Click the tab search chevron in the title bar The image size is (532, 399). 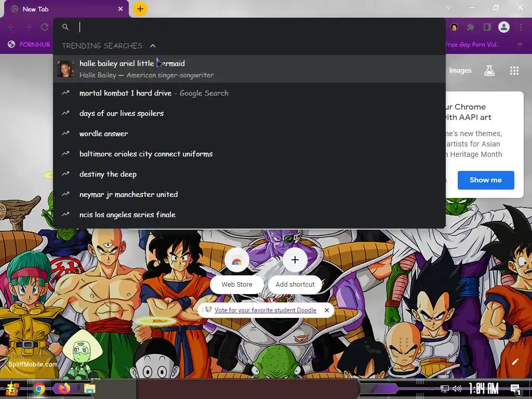pos(448,7)
